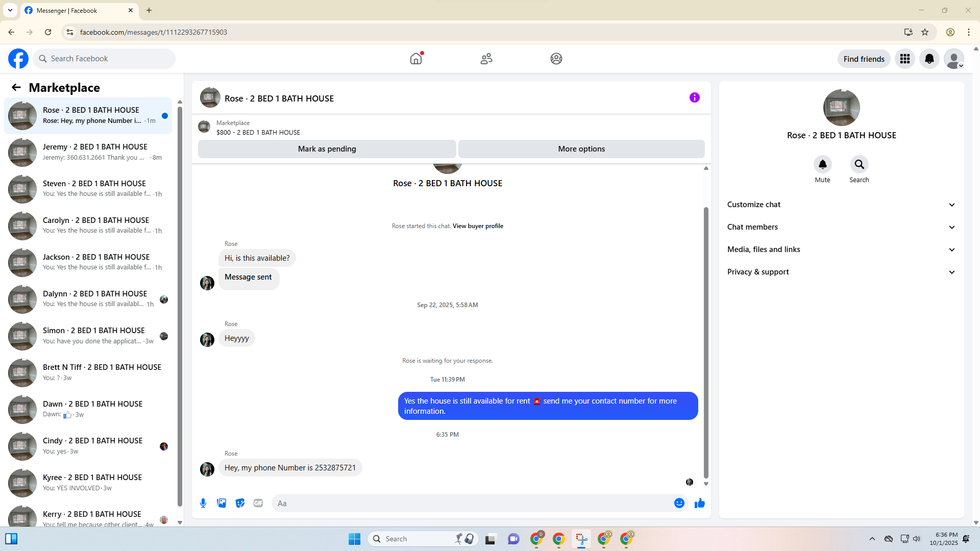Mute this conversation
Viewport: 980px width, 551px height.
click(x=823, y=164)
